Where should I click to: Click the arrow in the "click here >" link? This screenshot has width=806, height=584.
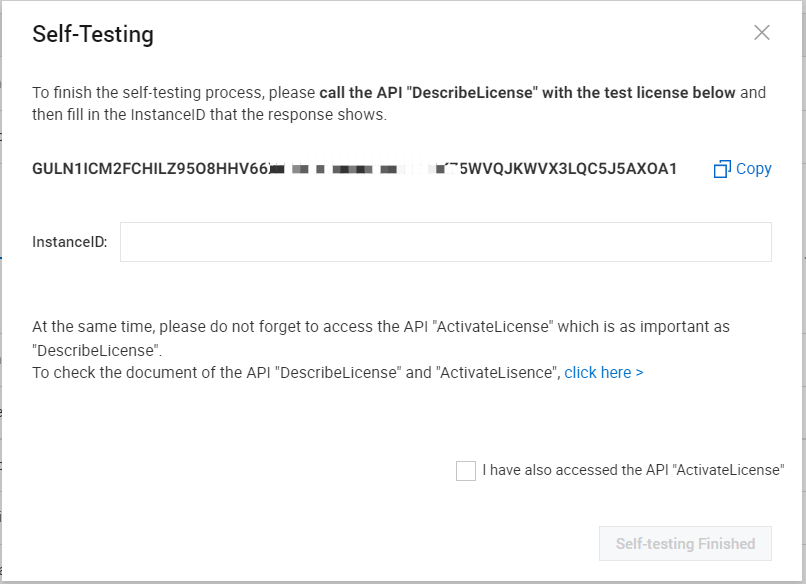[639, 373]
